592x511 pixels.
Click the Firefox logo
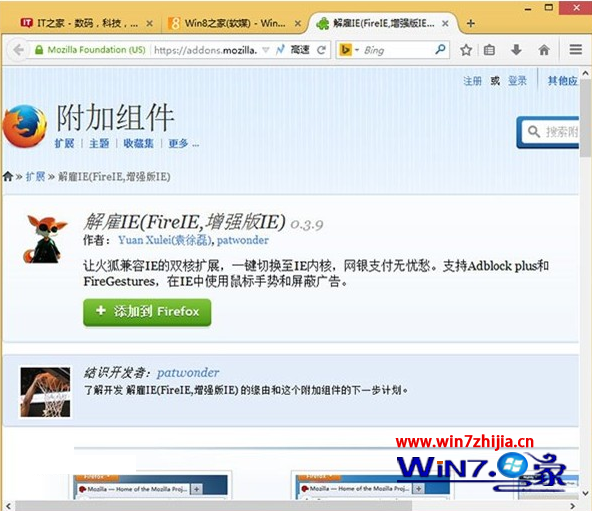(25, 126)
